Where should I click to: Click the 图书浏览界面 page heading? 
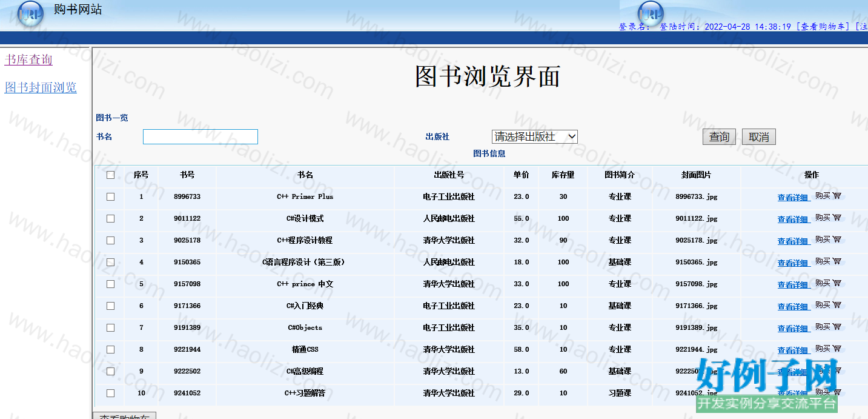(x=488, y=76)
